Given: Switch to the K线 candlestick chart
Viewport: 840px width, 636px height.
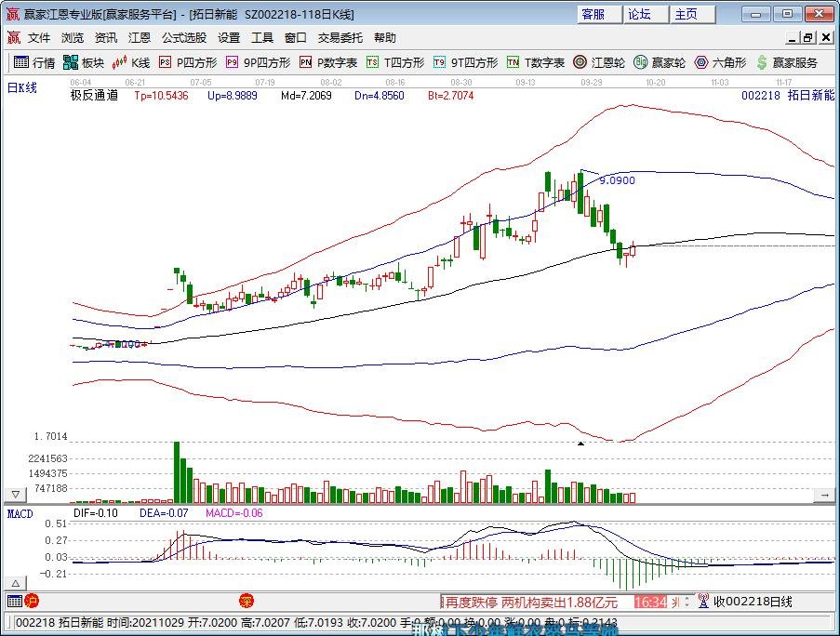Looking at the screenshot, I should (x=130, y=63).
